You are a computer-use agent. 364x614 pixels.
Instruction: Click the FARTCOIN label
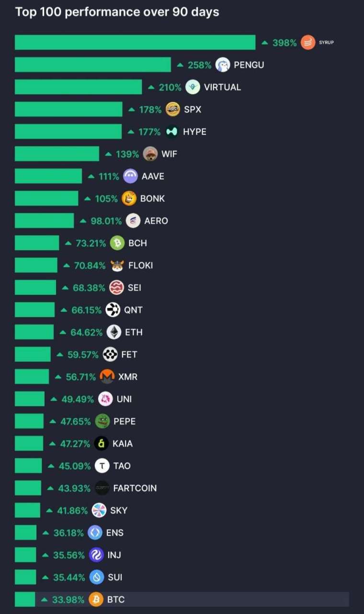click(135, 488)
